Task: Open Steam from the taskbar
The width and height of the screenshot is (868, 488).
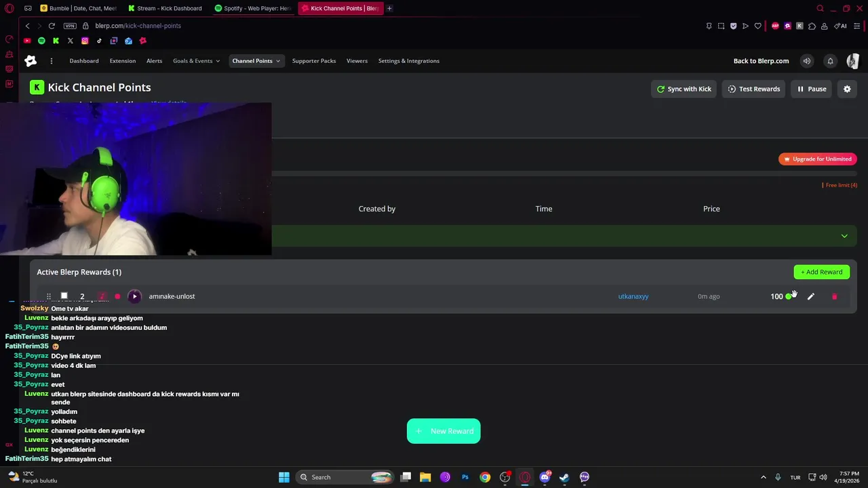Action: pyautogui.click(x=564, y=477)
